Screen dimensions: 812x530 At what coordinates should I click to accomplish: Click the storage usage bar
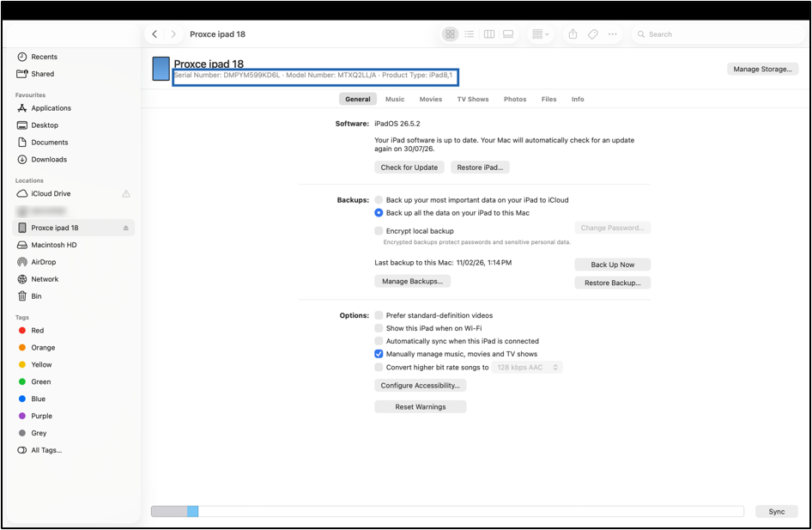click(447, 511)
